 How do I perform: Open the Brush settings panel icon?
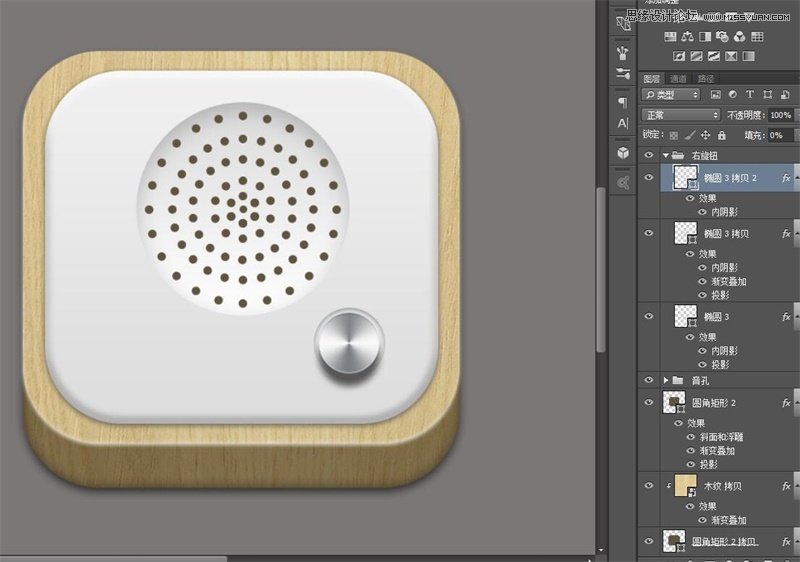click(623, 52)
